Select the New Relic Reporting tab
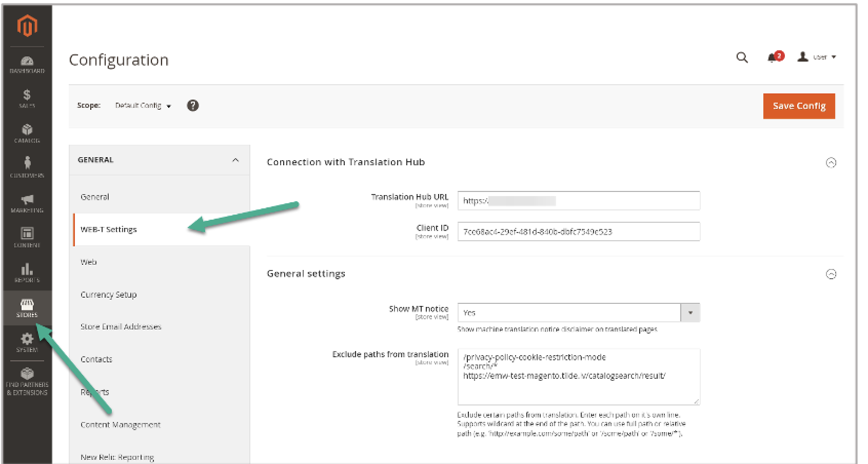The width and height of the screenshot is (868, 464). point(117,457)
